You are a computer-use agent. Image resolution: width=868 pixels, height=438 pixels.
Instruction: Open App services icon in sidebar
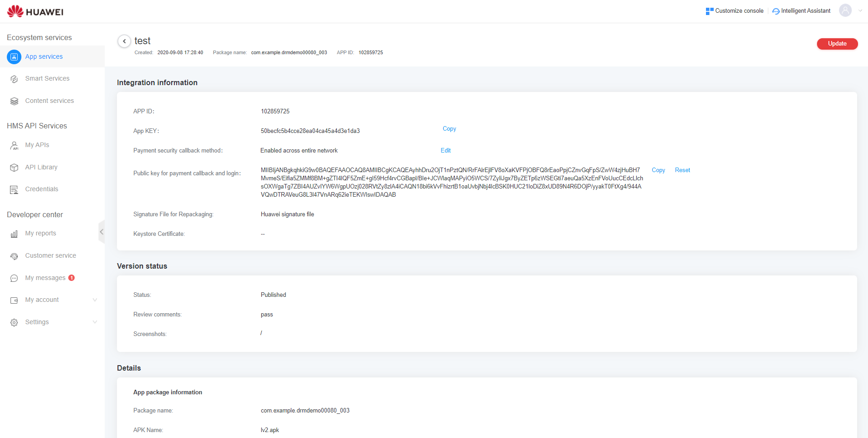[x=14, y=57]
